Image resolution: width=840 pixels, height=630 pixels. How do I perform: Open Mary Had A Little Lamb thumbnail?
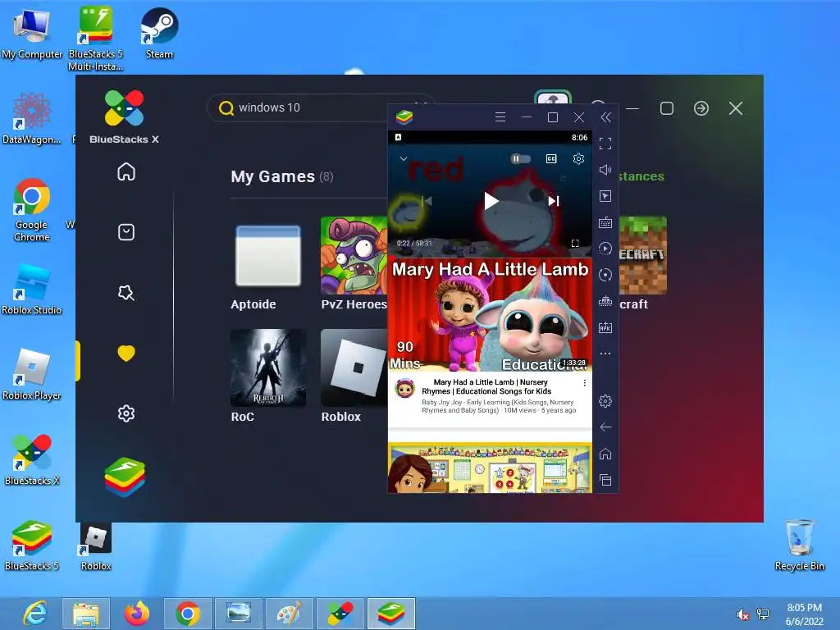pyautogui.click(x=491, y=314)
